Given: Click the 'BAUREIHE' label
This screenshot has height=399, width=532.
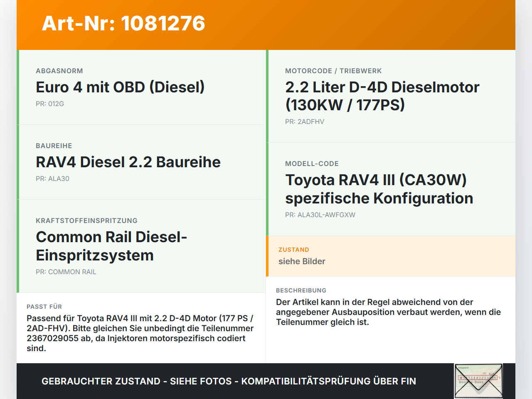Looking at the screenshot, I should tap(54, 146).
